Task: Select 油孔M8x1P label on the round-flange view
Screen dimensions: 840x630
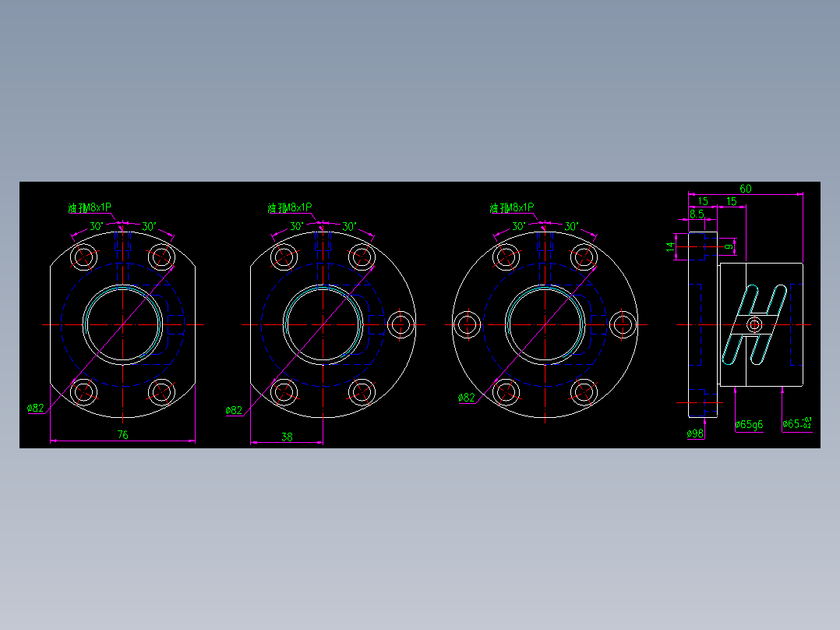Action: tap(512, 208)
